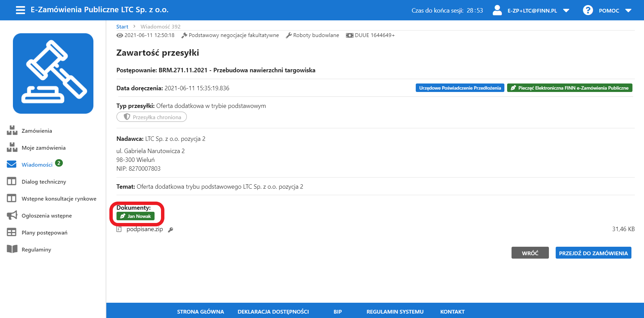Click the wrench icon before Roboty budowlane
The image size is (644, 318).
click(289, 35)
